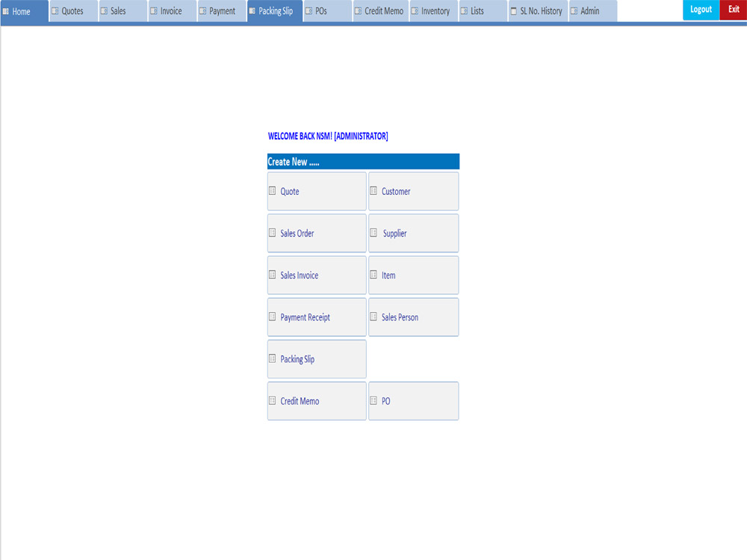Click the Admin tab icon
The image size is (747, 560).
click(574, 10)
